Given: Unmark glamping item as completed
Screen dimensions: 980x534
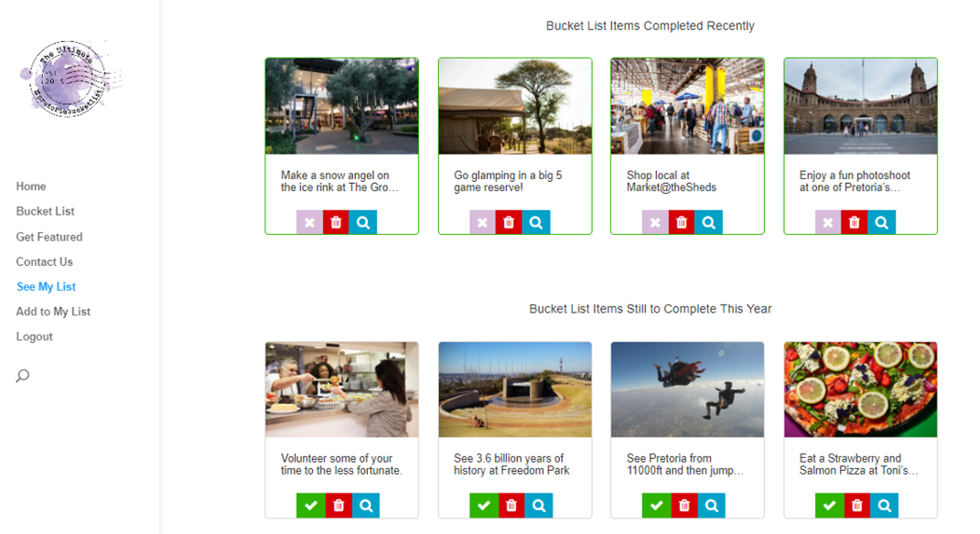Looking at the screenshot, I should pyautogui.click(x=482, y=222).
